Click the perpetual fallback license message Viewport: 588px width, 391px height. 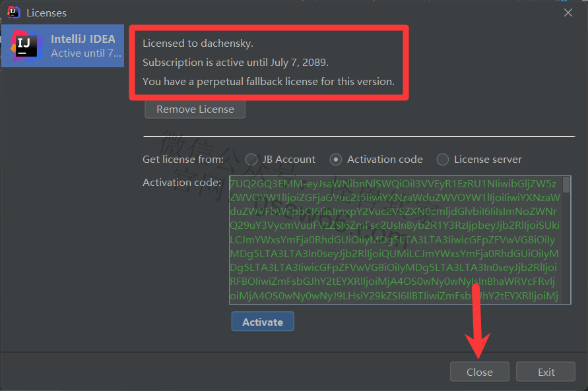pyautogui.click(x=269, y=82)
